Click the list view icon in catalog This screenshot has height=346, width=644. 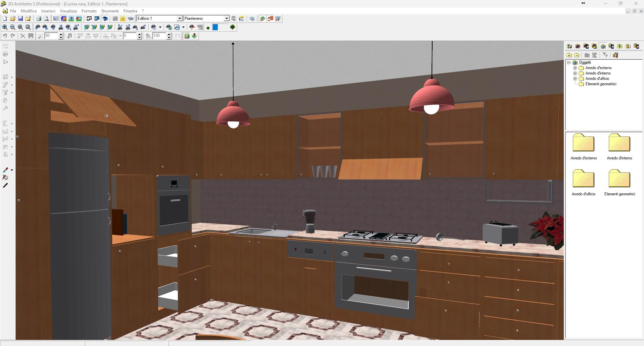tap(595, 55)
